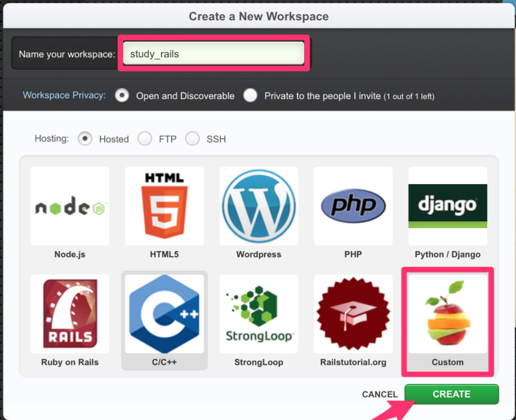516x420 pixels.
Task: Click the C/C++ caption text
Action: click(x=164, y=362)
